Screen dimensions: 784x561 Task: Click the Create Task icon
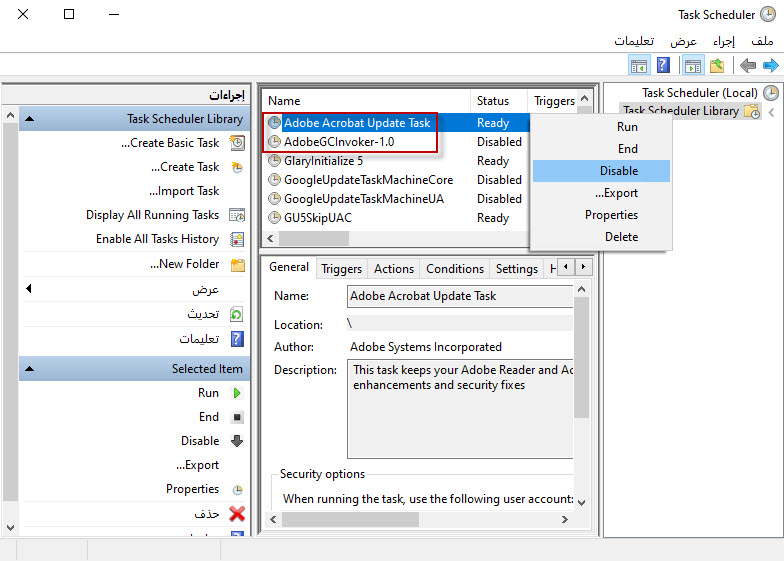point(237,167)
